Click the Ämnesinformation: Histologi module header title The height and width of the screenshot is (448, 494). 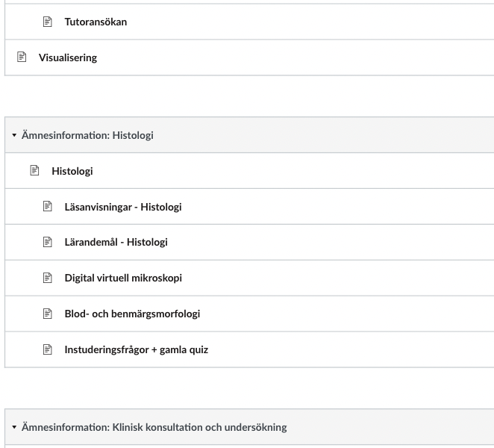tap(87, 135)
